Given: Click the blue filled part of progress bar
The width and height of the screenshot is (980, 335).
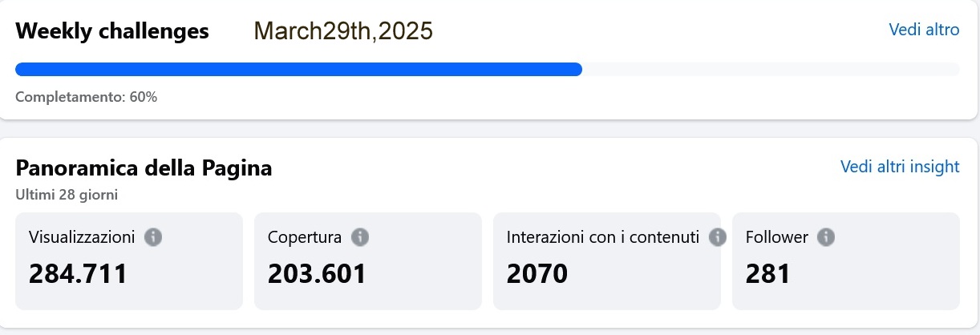Looking at the screenshot, I should click(x=298, y=70).
